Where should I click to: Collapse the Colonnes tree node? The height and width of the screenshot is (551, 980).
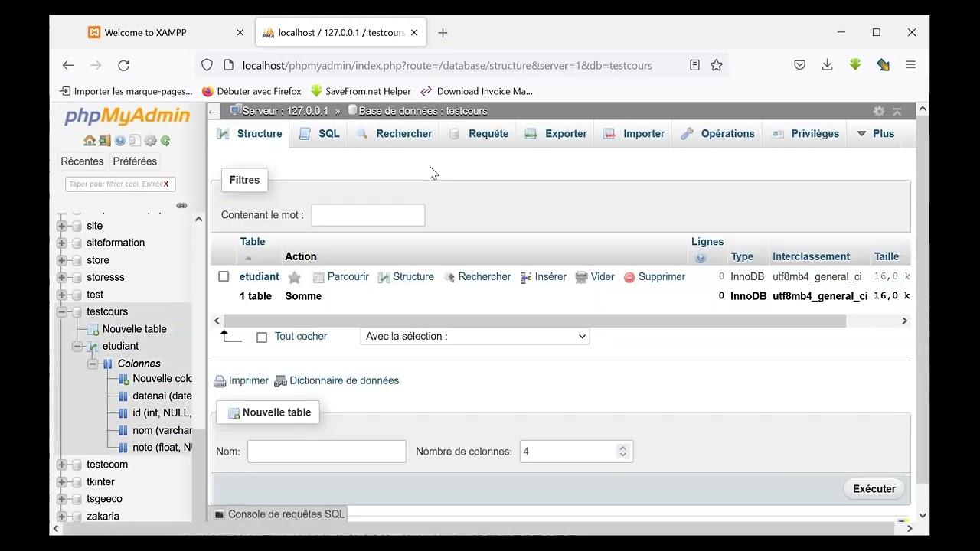[x=93, y=364]
